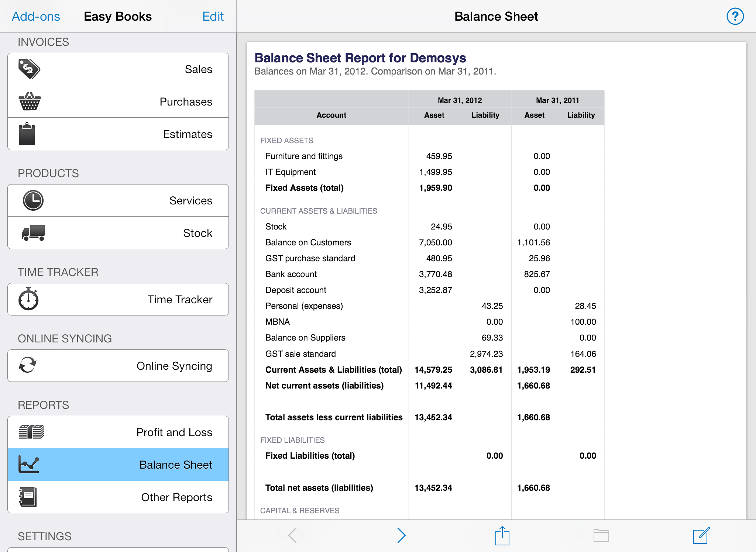The height and width of the screenshot is (552, 756).
Task: Open Profit and Loss using the banknotes icon
Action: click(x=31, y=431)
